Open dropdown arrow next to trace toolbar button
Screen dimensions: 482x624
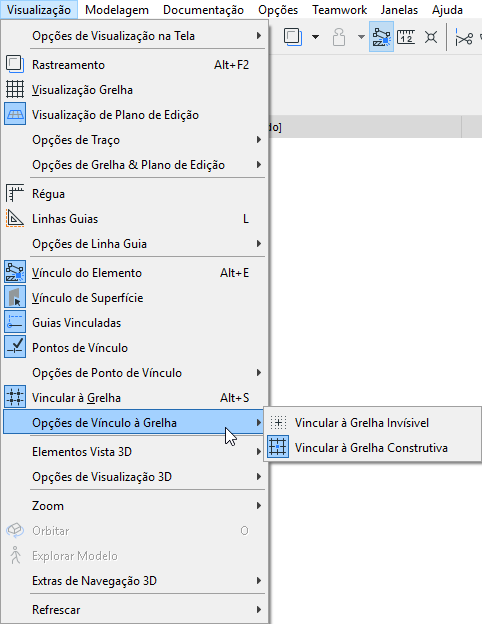coord(315,37)
